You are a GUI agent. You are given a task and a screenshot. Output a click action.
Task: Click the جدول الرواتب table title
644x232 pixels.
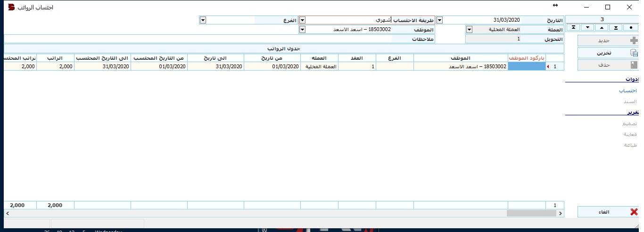pyautogui.click(x=284, y=48)
